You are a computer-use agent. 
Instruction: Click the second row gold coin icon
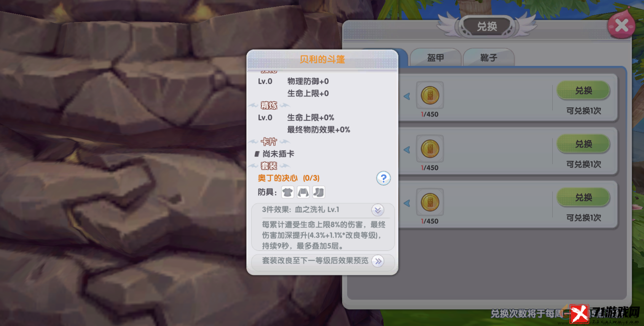(x=430, y=149)
